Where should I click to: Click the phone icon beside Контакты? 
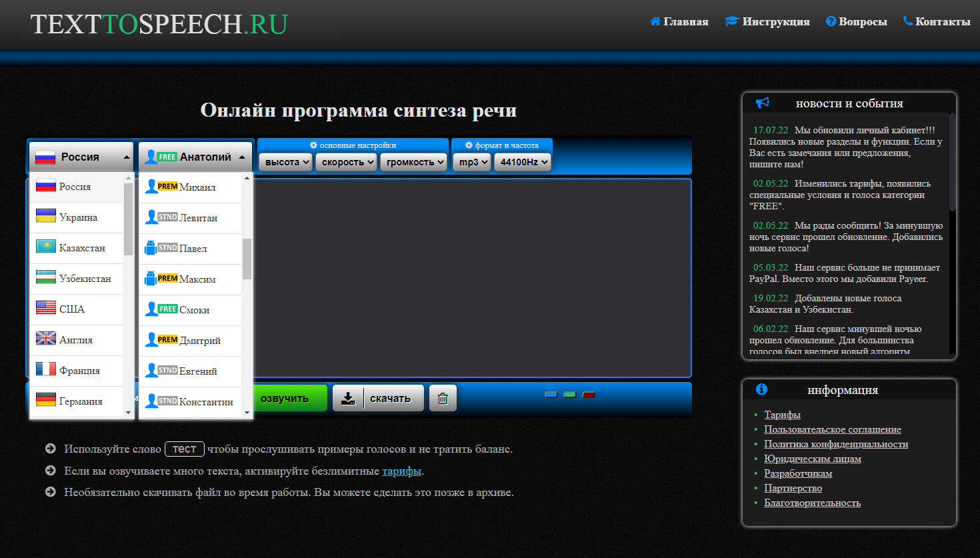(x=907, y=21)
